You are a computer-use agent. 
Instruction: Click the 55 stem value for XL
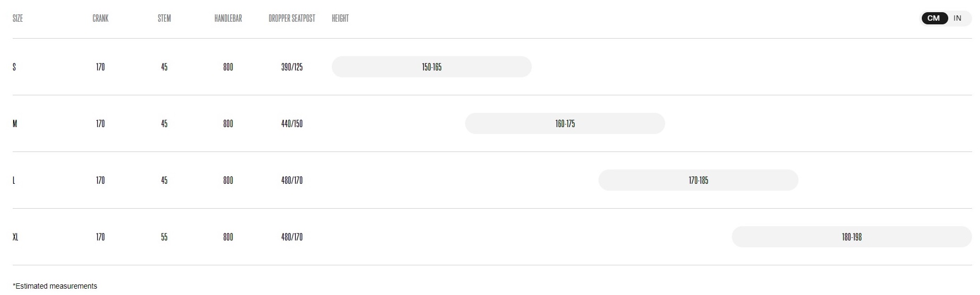tap(164, 237)
